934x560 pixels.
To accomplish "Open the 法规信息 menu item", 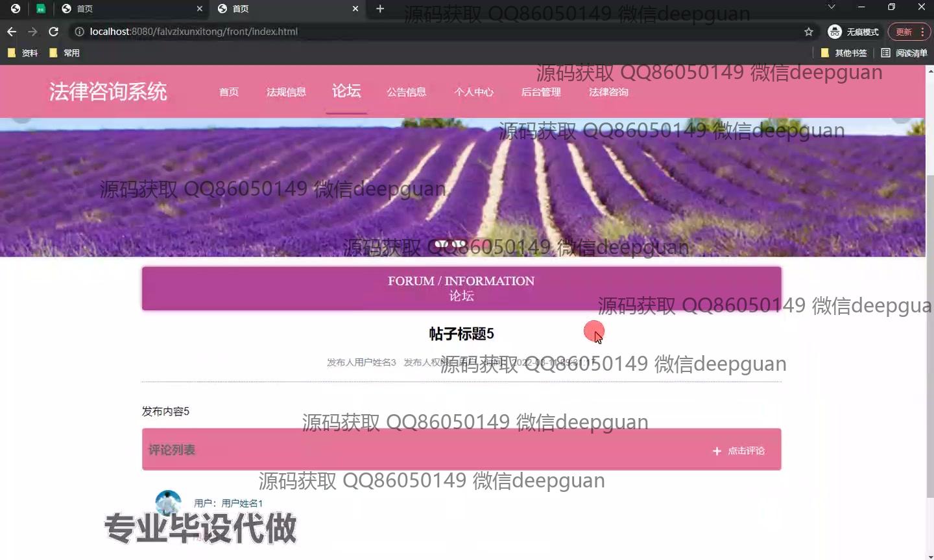I will tap(286, 92).
